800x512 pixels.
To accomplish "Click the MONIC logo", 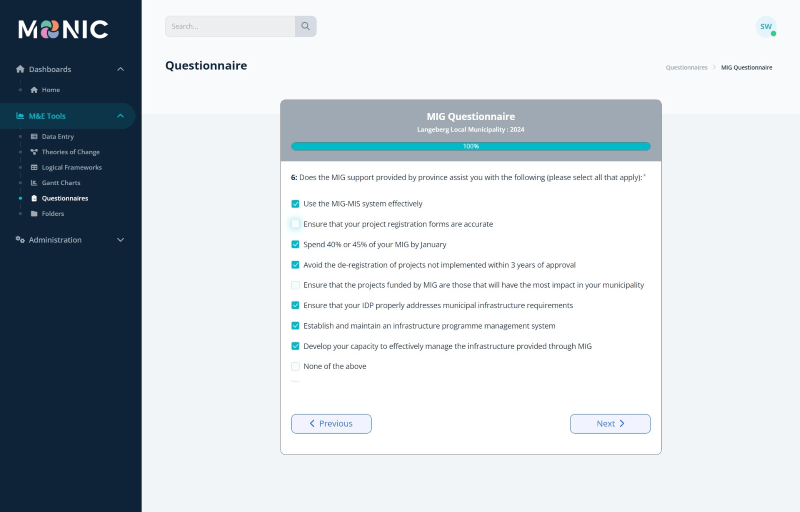I will pos(63,29).
